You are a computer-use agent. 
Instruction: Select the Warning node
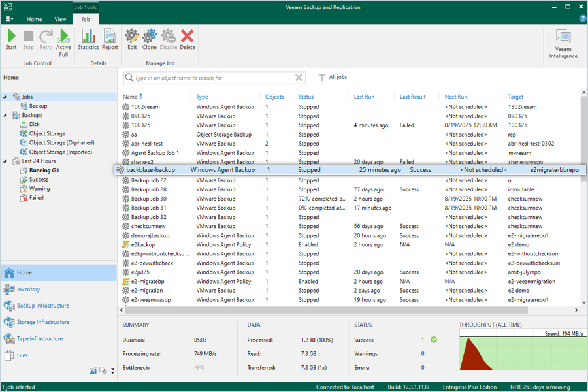(x=35, y=189)
